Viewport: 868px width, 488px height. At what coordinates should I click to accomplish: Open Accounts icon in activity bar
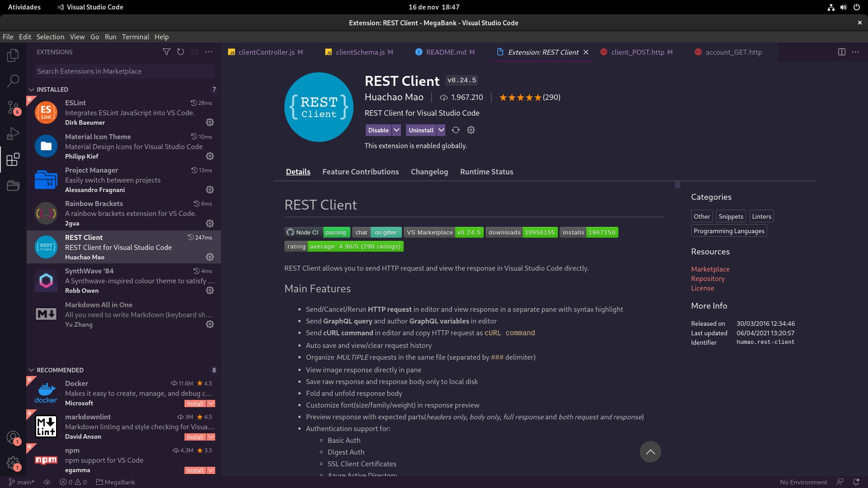click(x=13, y=437)
